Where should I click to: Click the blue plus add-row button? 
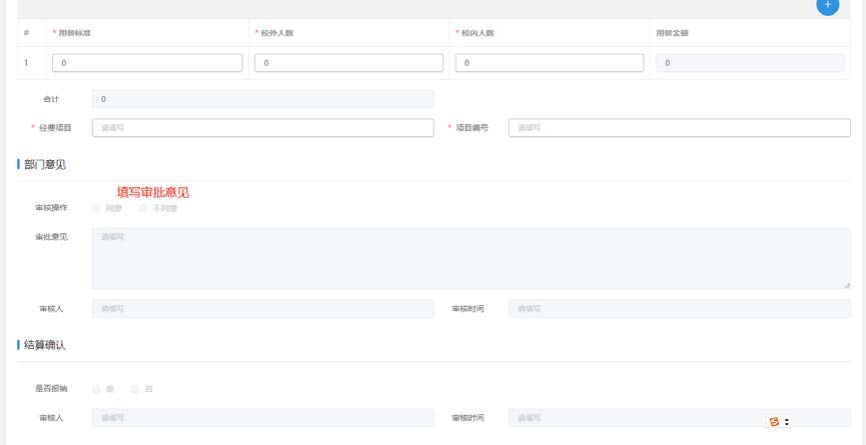[827, 5]
